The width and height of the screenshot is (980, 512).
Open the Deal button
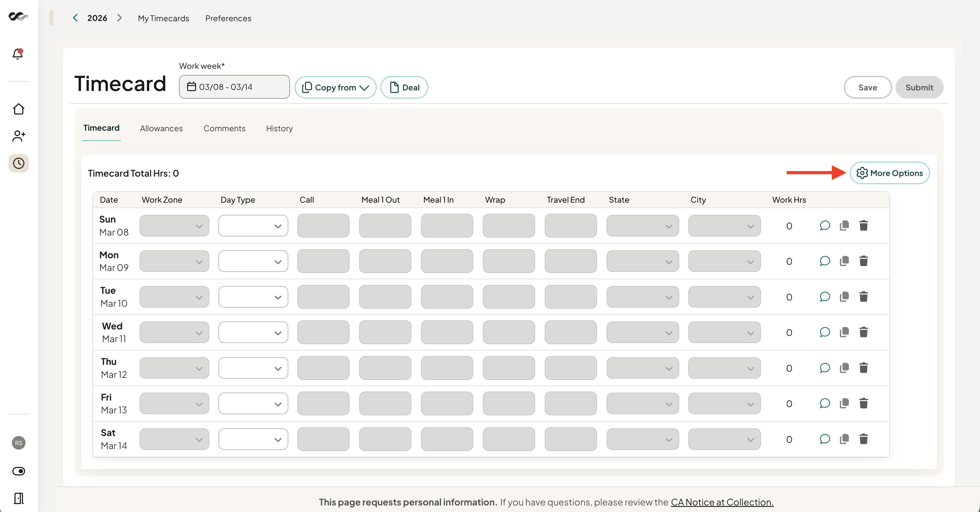(x=404, y=87)
